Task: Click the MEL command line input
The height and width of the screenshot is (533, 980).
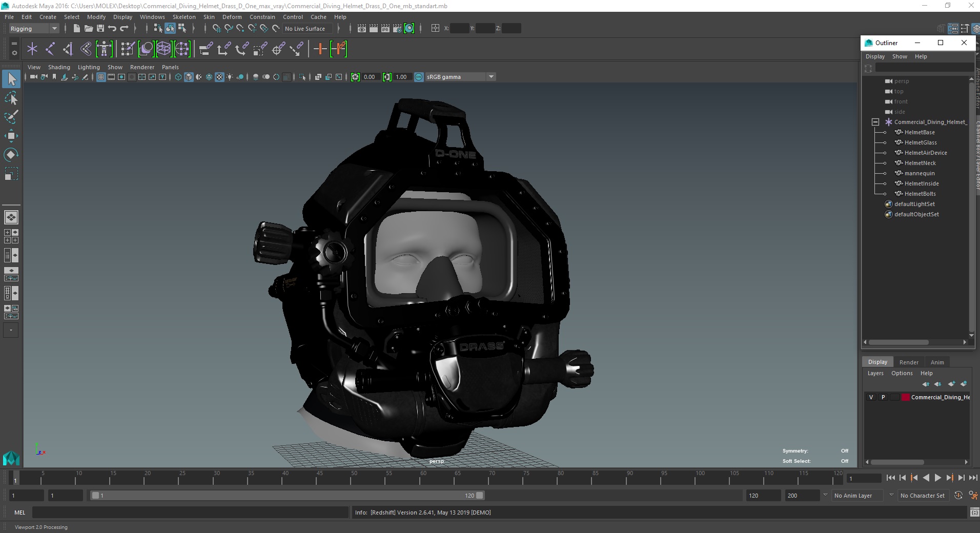Action: pos(190,512)
